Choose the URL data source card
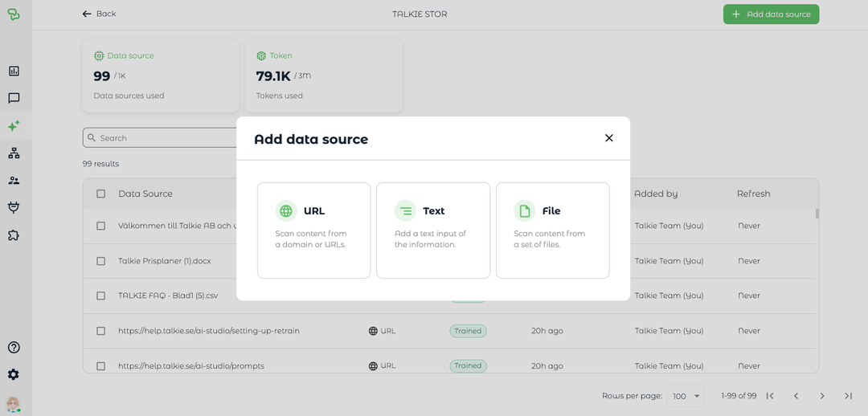Viewport: 868px width, 416px height. pyautogui.click(x=314, y=230)
